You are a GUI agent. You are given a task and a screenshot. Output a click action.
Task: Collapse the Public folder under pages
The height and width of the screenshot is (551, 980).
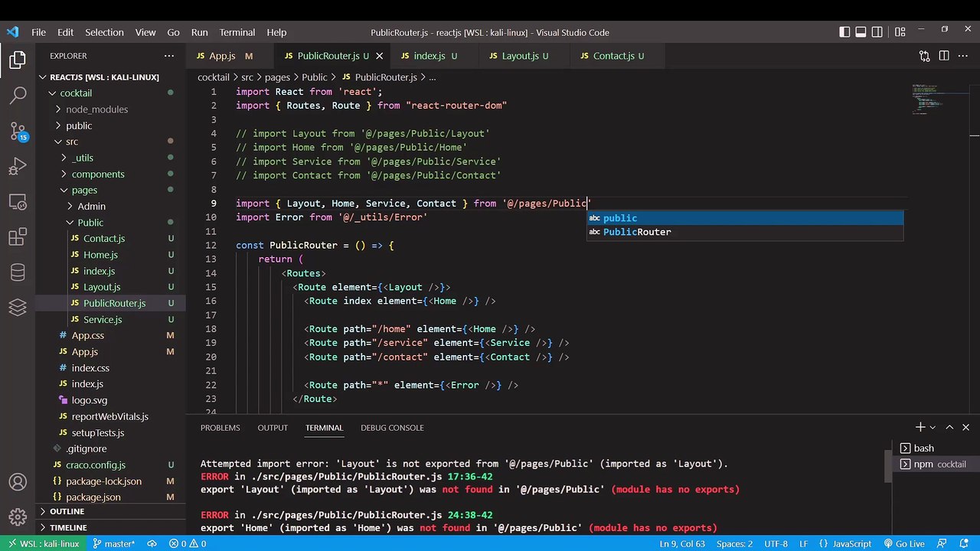tap(90, 223)
